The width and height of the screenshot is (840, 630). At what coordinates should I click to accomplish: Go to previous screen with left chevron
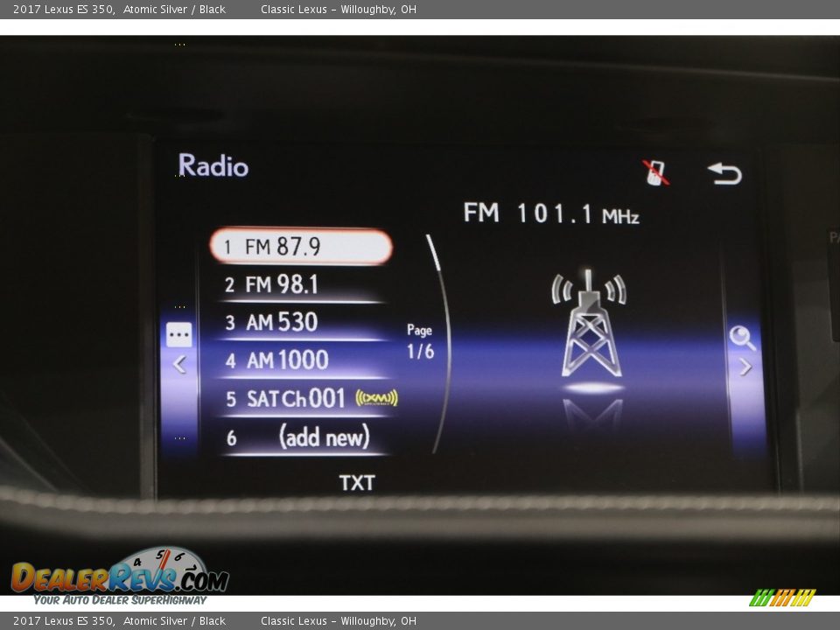pyautogui.click(x=179, y=365)
